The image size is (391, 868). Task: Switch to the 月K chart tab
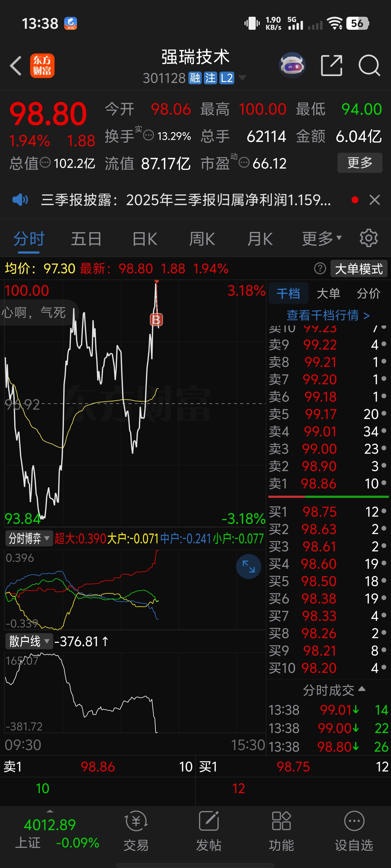pyautogui.click(x=260, y=239)
